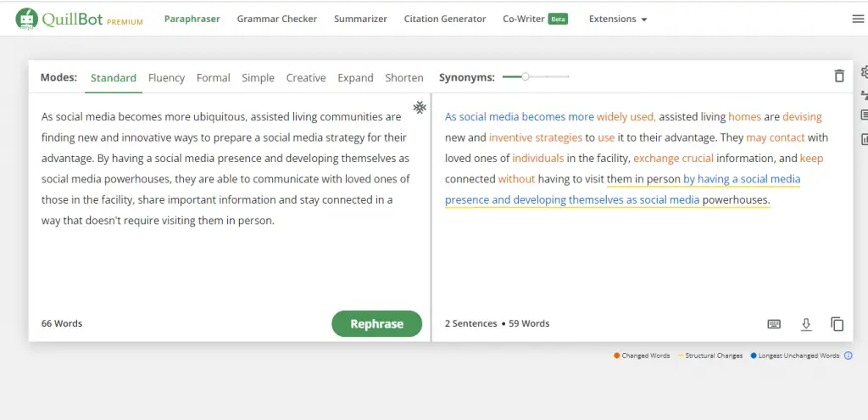Click the orange word 'without' in output

coord(516,179)
